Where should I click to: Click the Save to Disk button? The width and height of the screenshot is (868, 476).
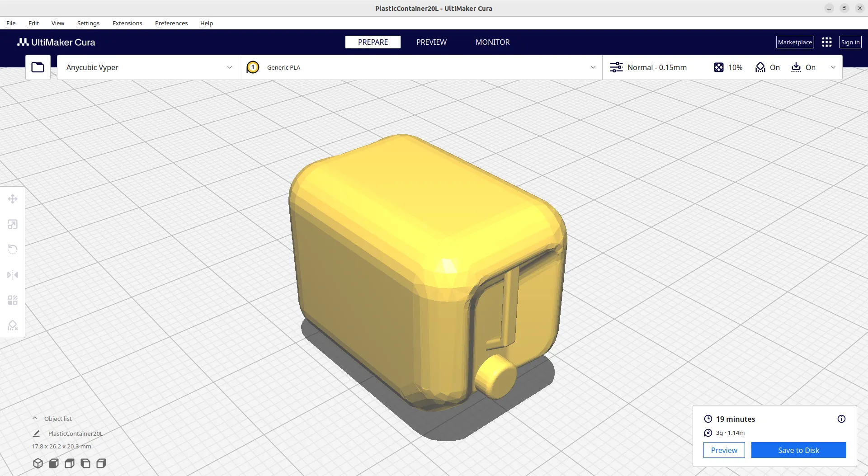click(x=798, y=450)
